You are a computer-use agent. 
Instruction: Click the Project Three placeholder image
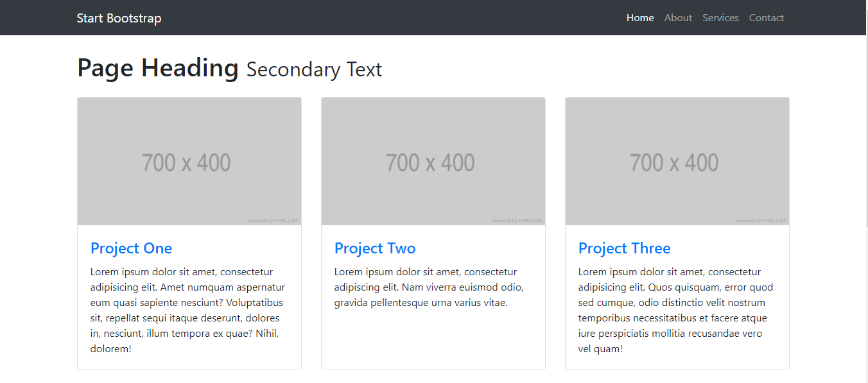click(677, 161)
